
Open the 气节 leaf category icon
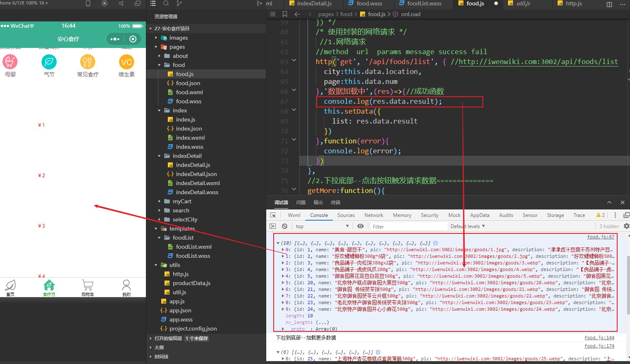click(49, 62)
